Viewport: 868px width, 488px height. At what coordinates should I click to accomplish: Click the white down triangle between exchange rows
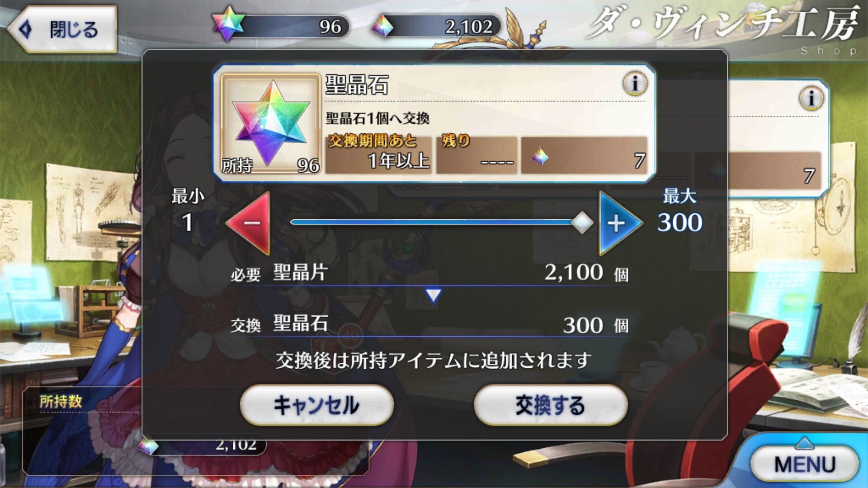pos(433,296)
